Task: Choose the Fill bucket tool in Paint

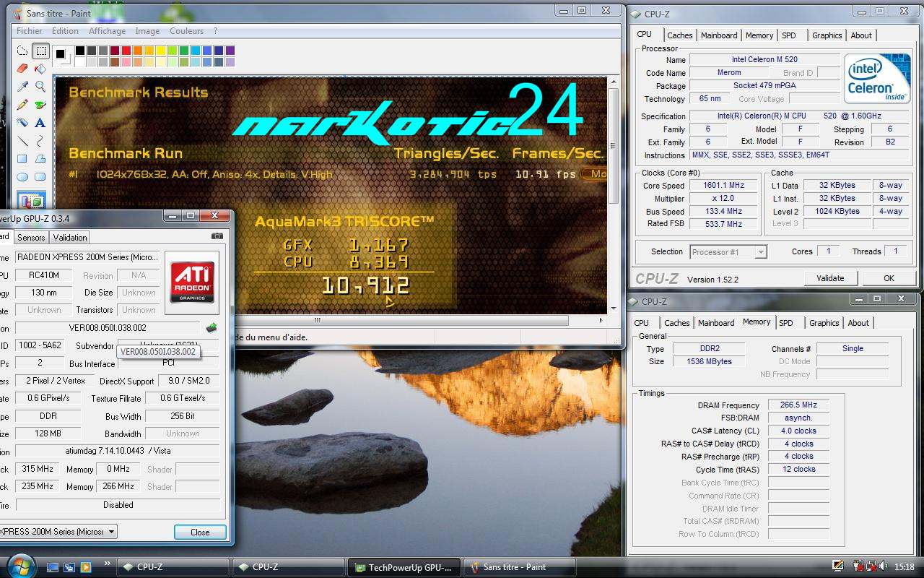Action: point(40,69)
